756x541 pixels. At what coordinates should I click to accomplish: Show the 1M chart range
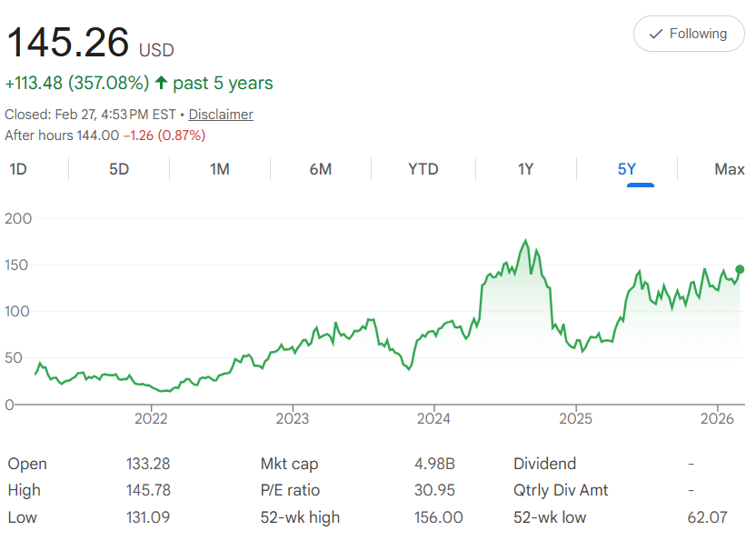coord(219,169)
